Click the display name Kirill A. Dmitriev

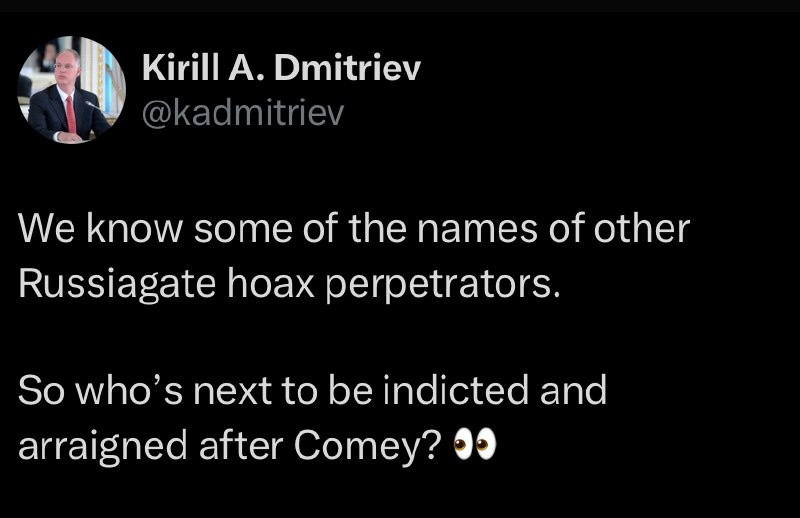pyautogui.click(x=283, y=70)
